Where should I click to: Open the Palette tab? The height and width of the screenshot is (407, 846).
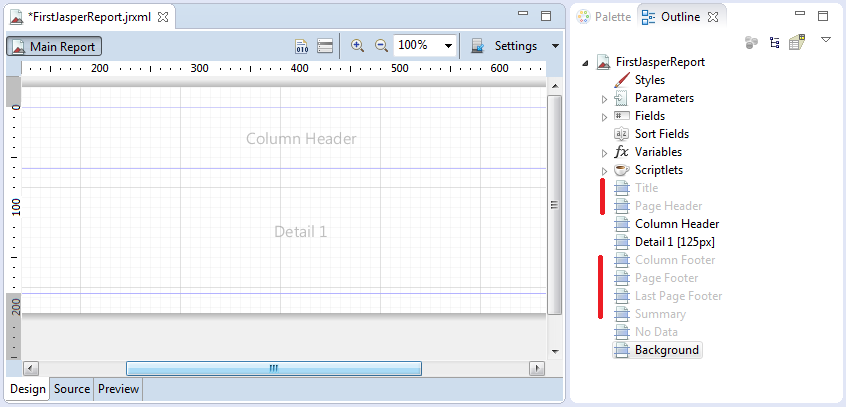(604, 17)
